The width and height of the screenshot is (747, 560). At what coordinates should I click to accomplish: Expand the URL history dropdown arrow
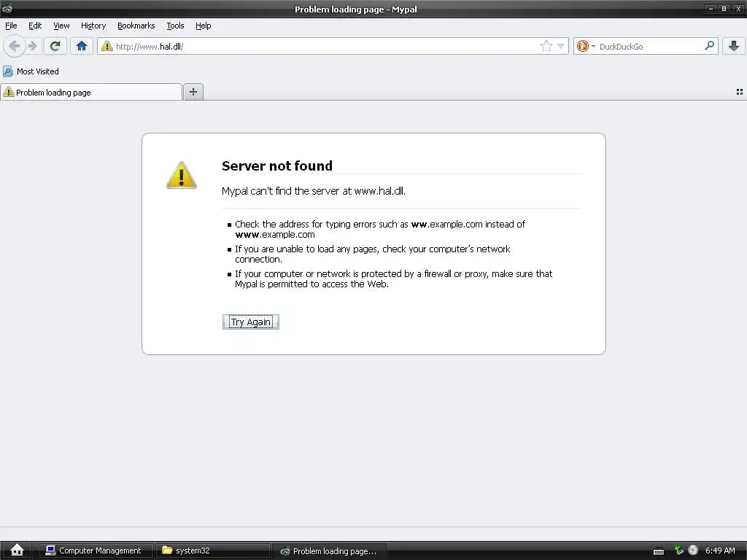561,46
